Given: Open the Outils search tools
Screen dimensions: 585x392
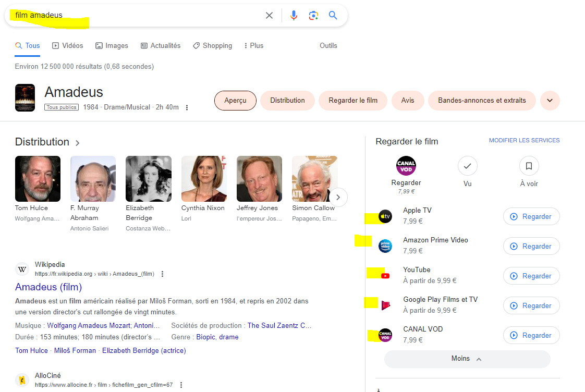Looking at the screenshot, I should point(328,45).
